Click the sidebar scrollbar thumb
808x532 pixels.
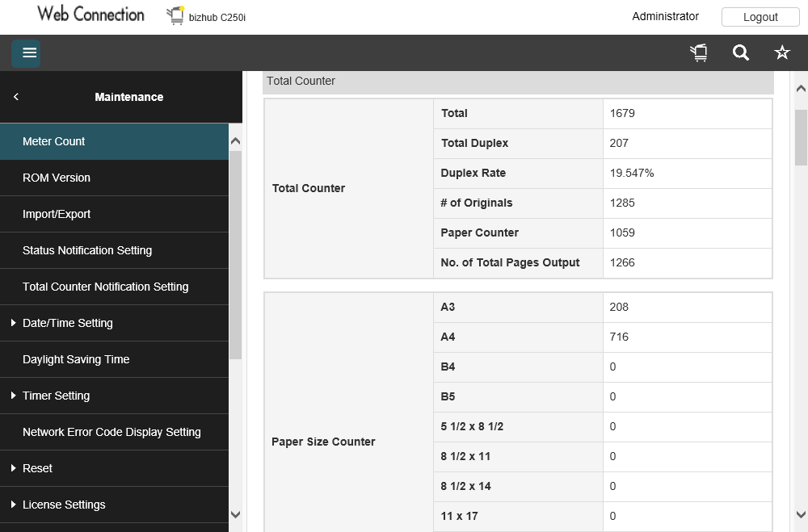tap(235, 255)
